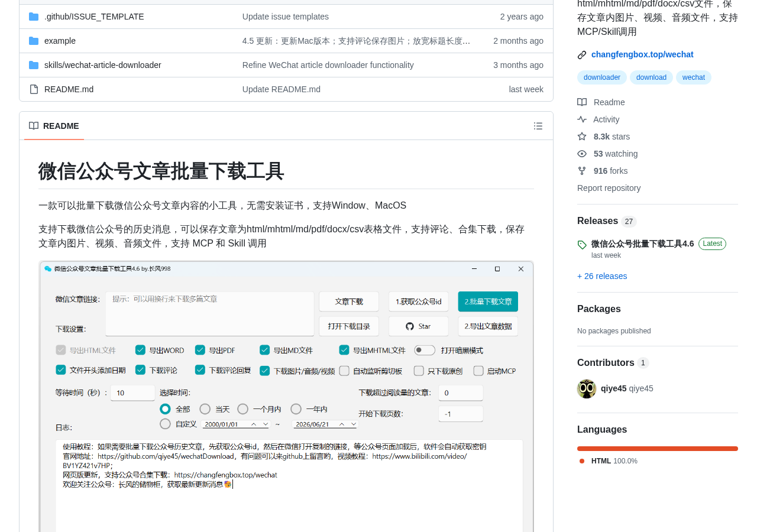Open the Activity sidebar link

pyautogui.click(x=606, y=119)
